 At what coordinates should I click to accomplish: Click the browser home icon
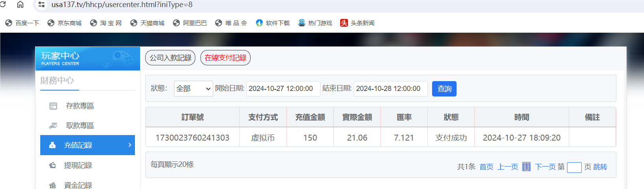point(20,4)
